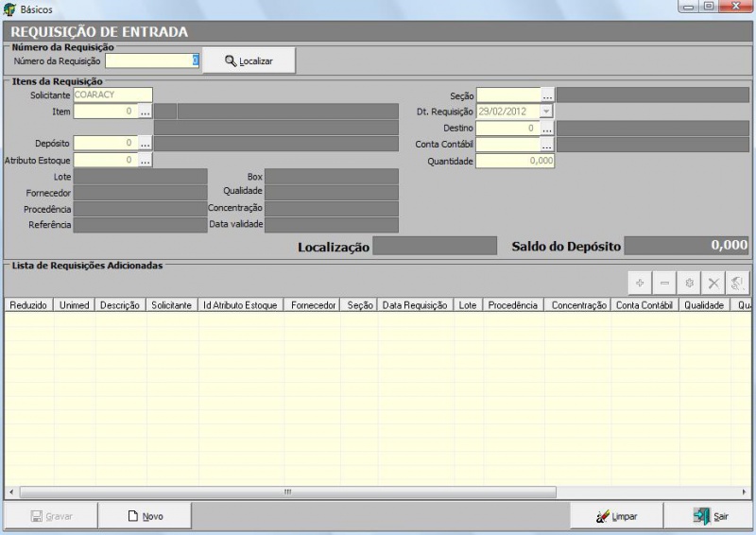756x535 pixels.
Task: Open the Atributo Estoque lookup ellipsis button
Action: click(146, 161)
